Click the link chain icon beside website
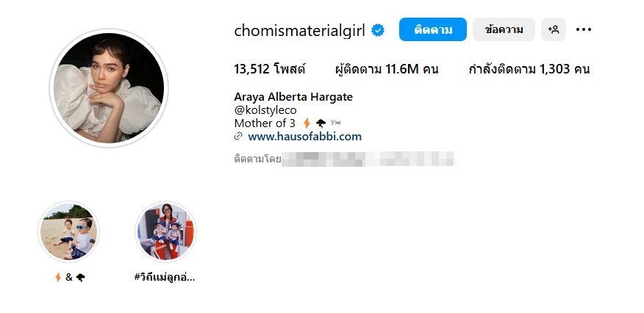The width and height of the screenshot is (644, 313). 238,137
